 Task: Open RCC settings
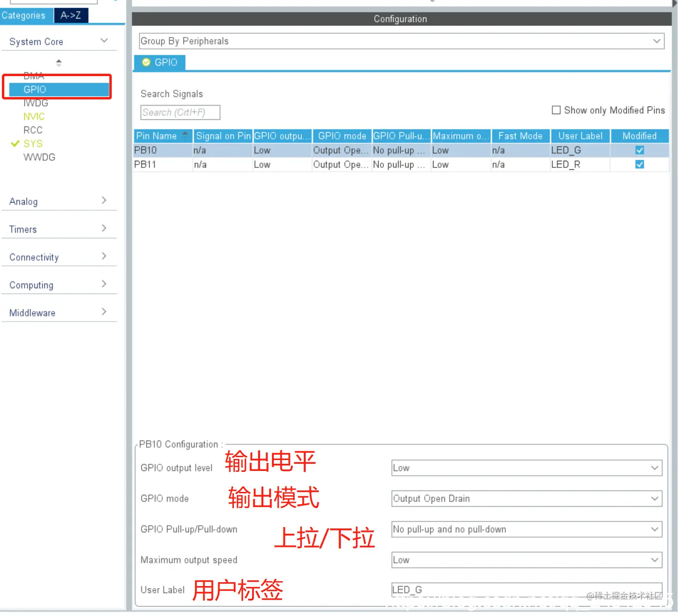tap(33, 130)
